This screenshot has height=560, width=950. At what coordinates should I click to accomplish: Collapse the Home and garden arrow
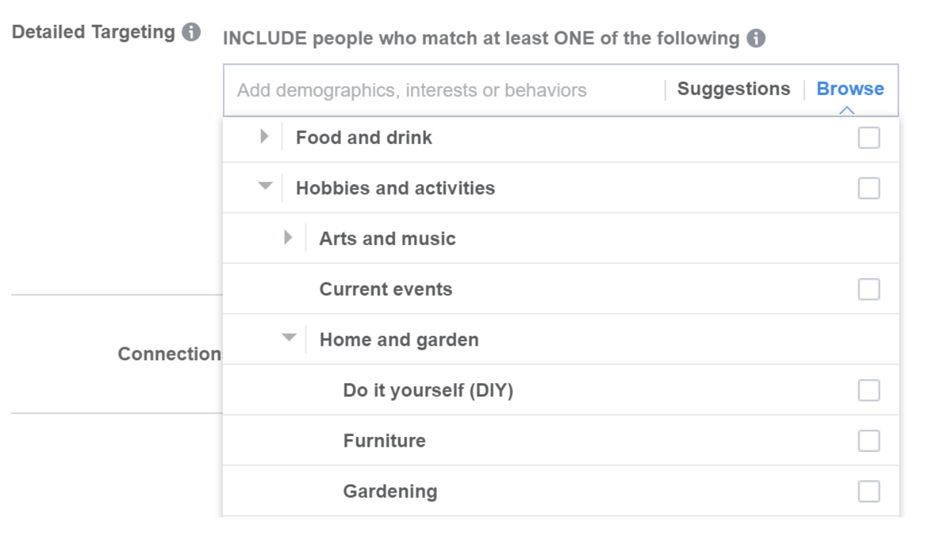tap(289, 338)
